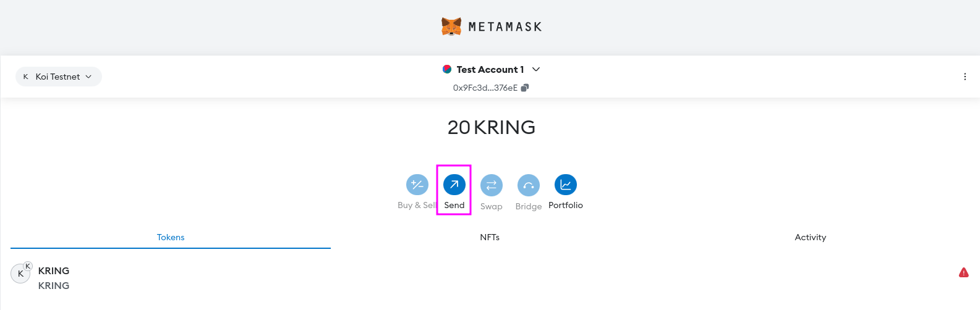Screen dimensions: 980x310
Task: Click the 0x9Fc3d...376eE address text
Action: click(x=485, y=88)
